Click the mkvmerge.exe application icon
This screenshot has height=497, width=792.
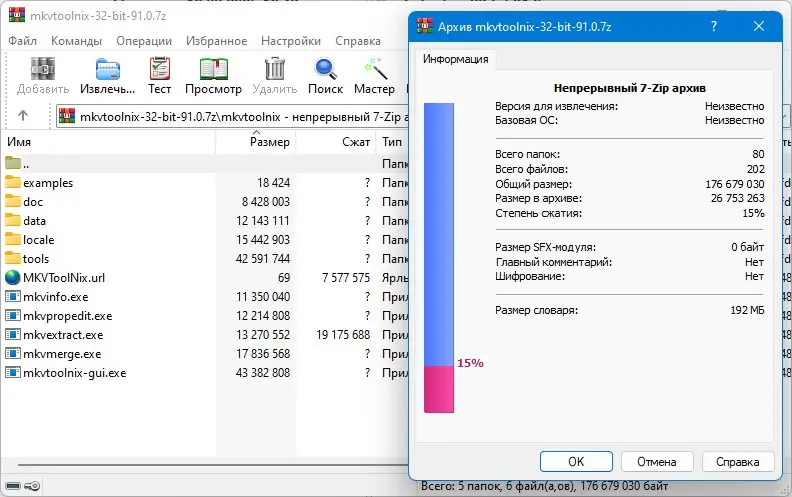13,354
